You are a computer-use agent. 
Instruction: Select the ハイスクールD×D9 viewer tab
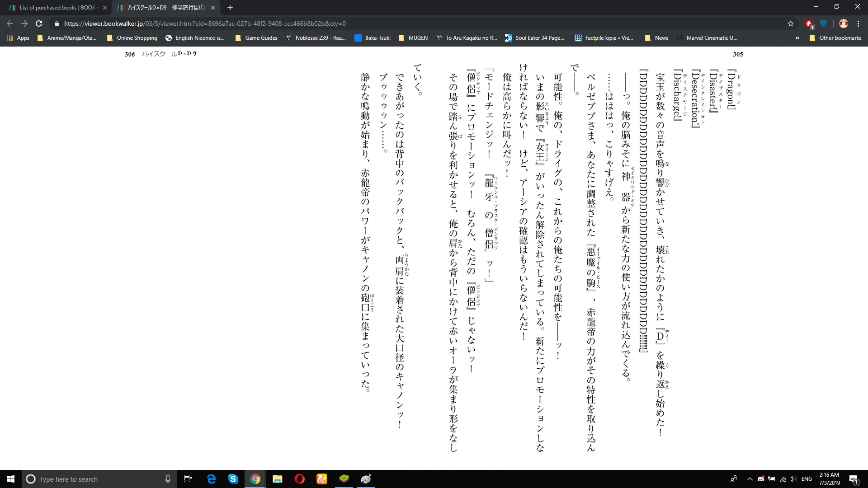[x=165, y=8]
